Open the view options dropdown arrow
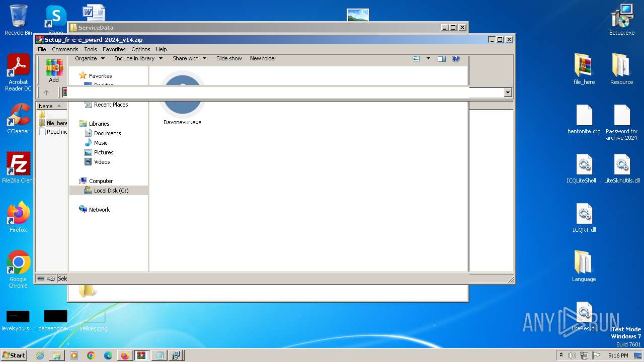 click(x=428, y=58)
